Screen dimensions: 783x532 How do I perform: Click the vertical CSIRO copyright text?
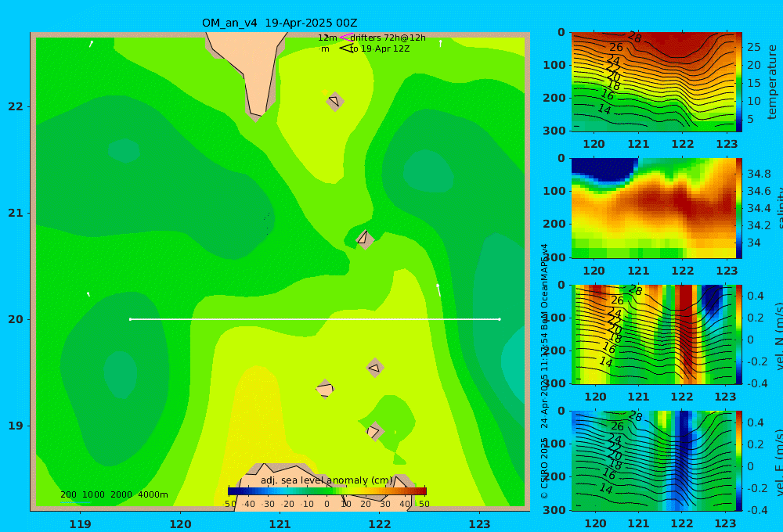pyautogui.click(x=544, y=372)
